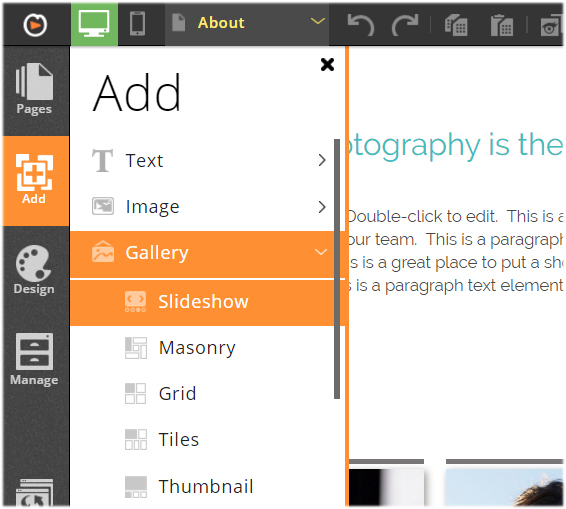Switch to desktop view mode
The width and height of the screenshot is (566, 509).
tap(94, 24)
